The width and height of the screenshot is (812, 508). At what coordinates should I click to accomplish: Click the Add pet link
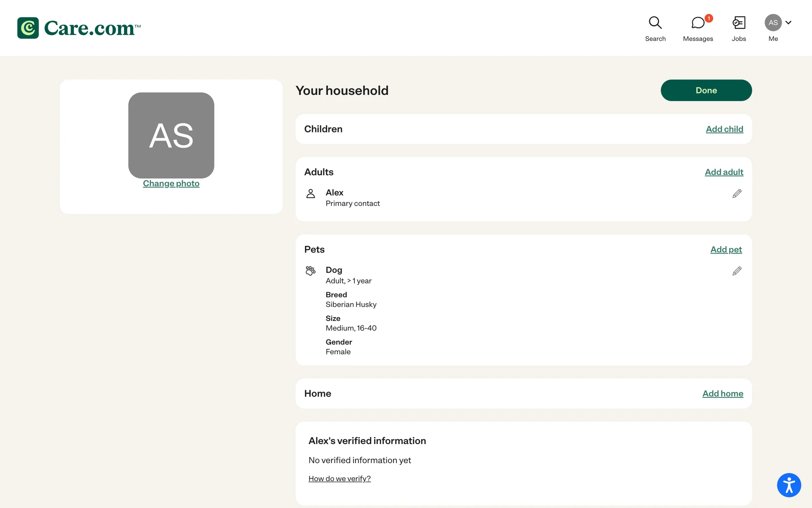point(726,250)
